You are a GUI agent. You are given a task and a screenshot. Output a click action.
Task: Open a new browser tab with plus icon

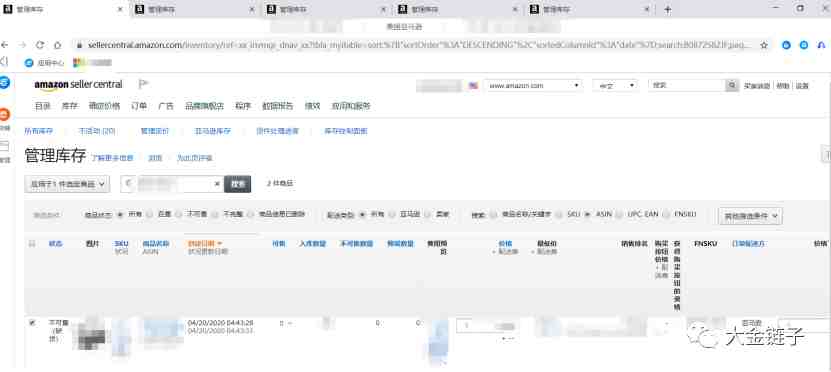668,10
